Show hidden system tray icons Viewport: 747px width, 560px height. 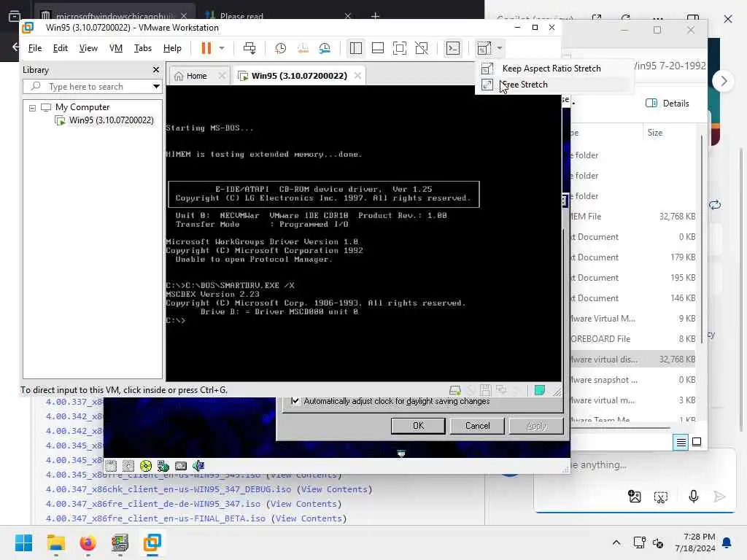click(616, 542)
